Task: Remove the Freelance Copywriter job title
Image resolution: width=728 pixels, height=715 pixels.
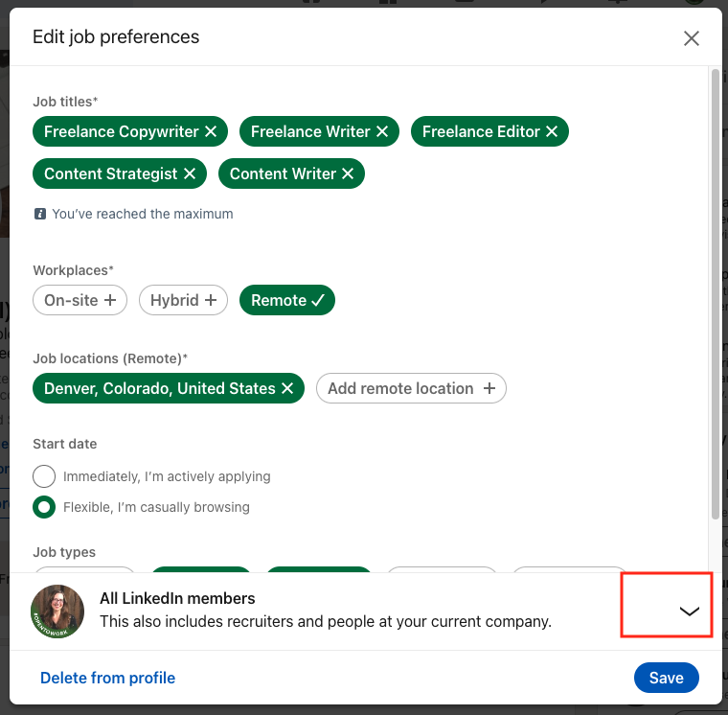Action: point(211,132)
